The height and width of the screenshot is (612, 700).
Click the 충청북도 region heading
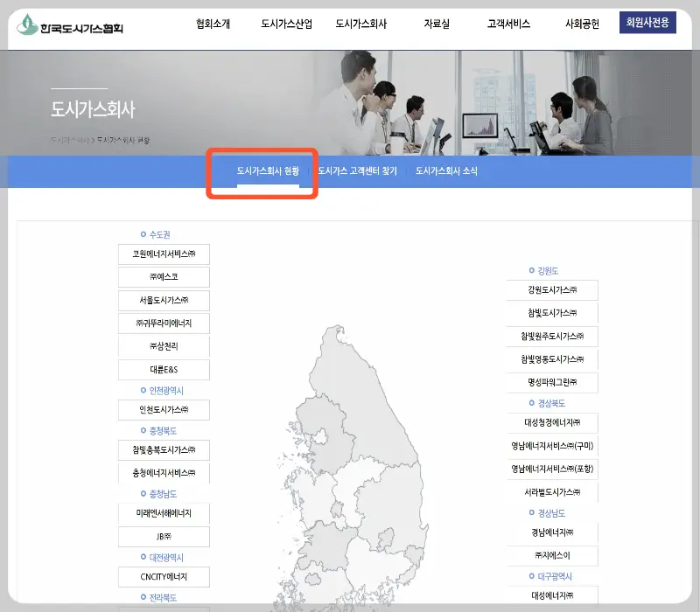pyautogui.click(x=158, y=431)
